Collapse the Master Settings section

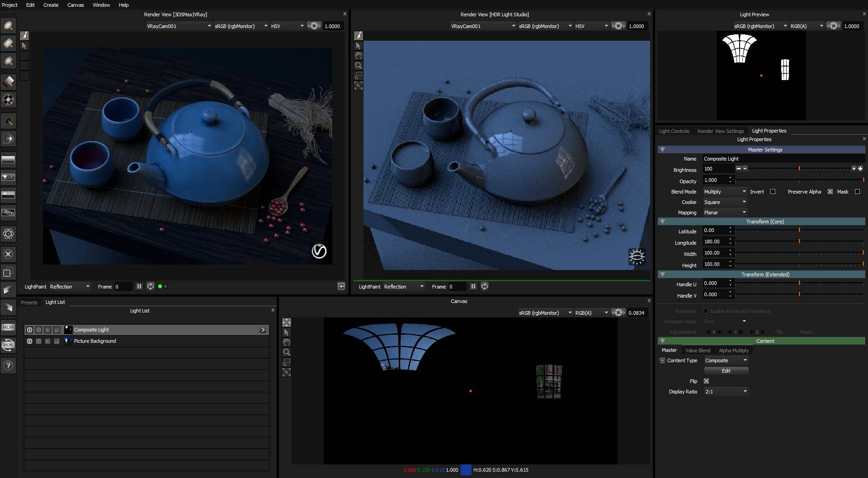pyautogui.click(x=662, y=150)
